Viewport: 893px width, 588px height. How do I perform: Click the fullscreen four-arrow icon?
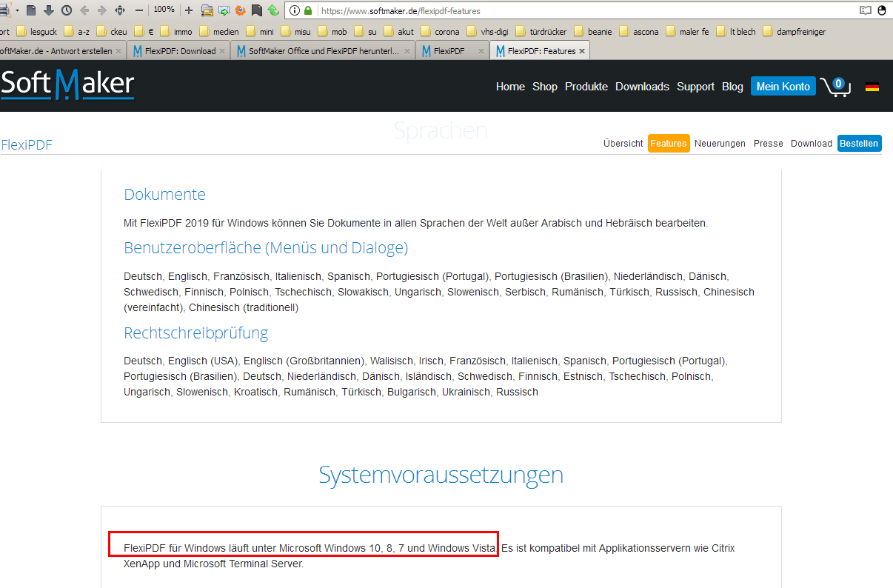(120, 10)
